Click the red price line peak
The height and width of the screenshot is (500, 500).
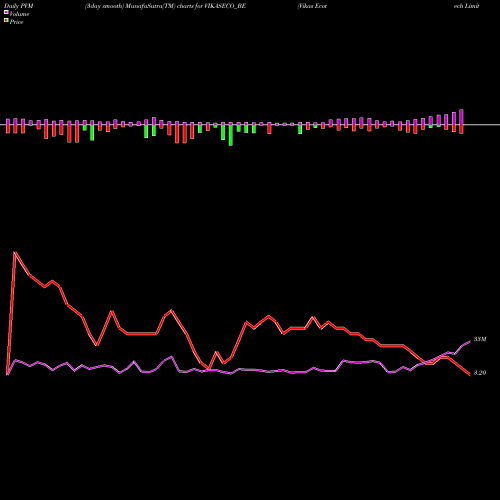click(x=15, y=252)
